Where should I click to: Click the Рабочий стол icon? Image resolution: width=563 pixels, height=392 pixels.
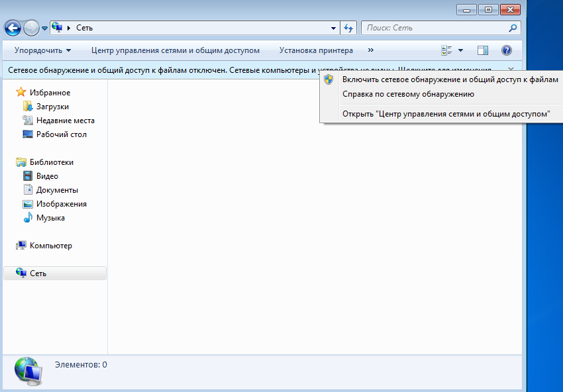(28, 134)
